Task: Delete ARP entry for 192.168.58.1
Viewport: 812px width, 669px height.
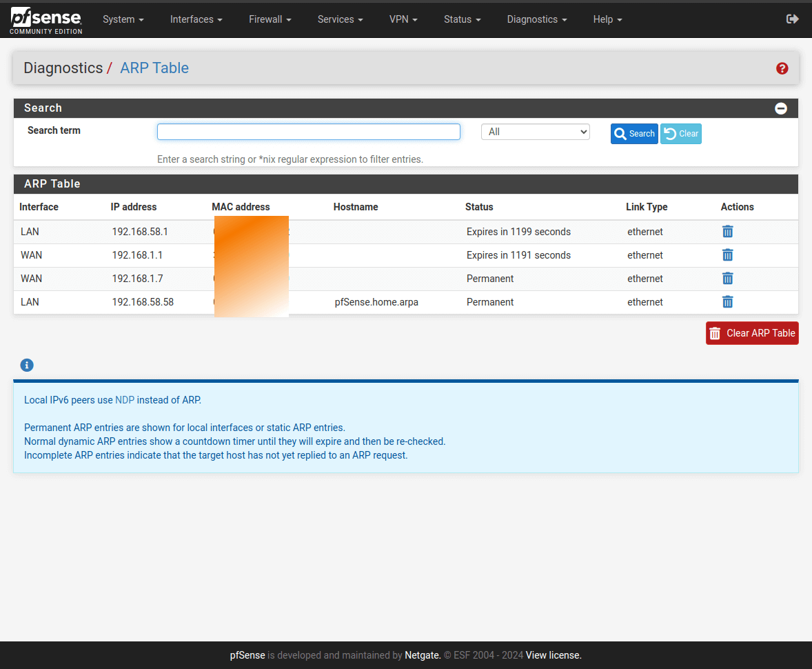Action: (x=727, y=232)
